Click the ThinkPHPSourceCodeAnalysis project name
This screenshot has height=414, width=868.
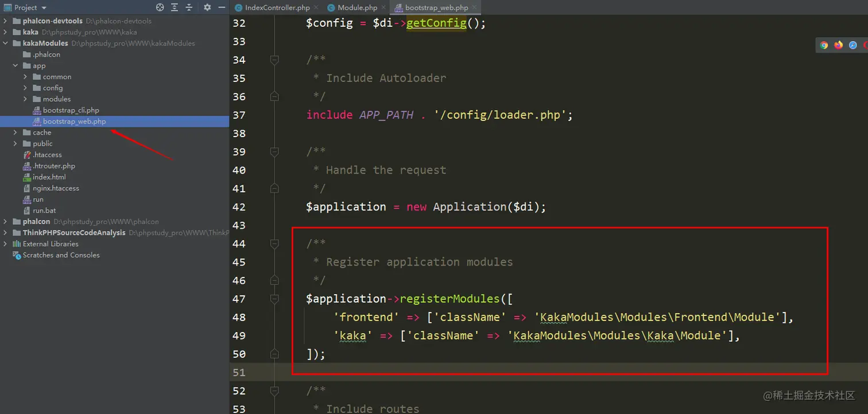click(x=74, y=233)
